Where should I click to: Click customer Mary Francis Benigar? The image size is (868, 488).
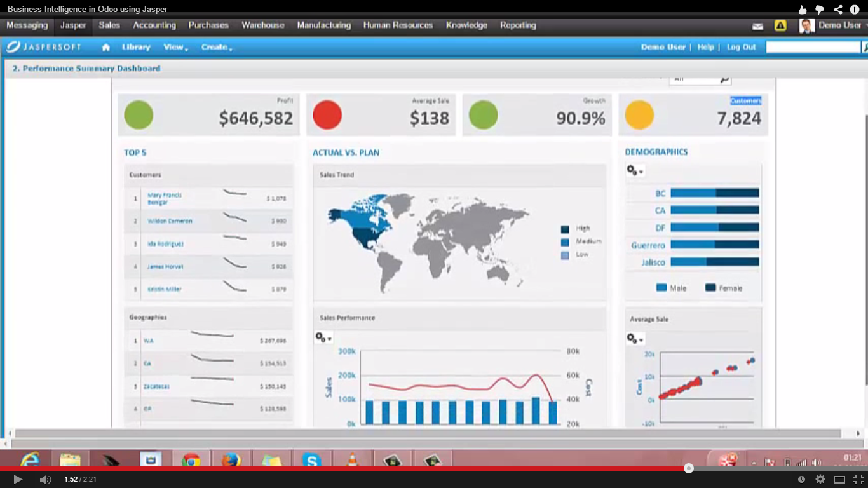pos(165,198)
